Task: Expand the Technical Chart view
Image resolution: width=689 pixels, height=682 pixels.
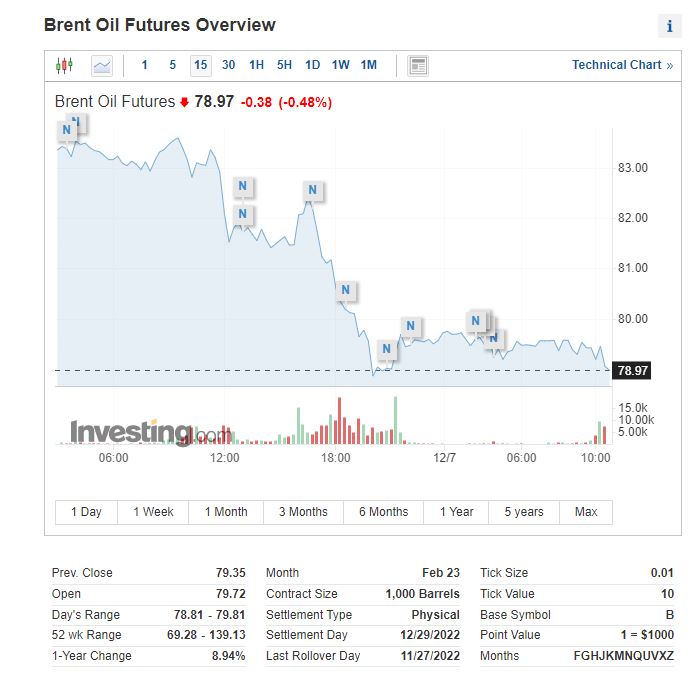Action: [x=622, y=65]
